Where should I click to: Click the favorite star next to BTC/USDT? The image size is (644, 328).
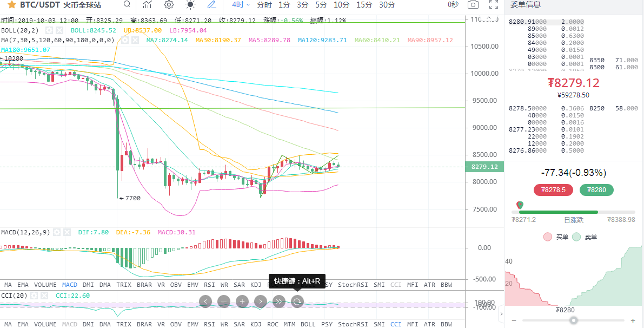[x=12, y=5]
